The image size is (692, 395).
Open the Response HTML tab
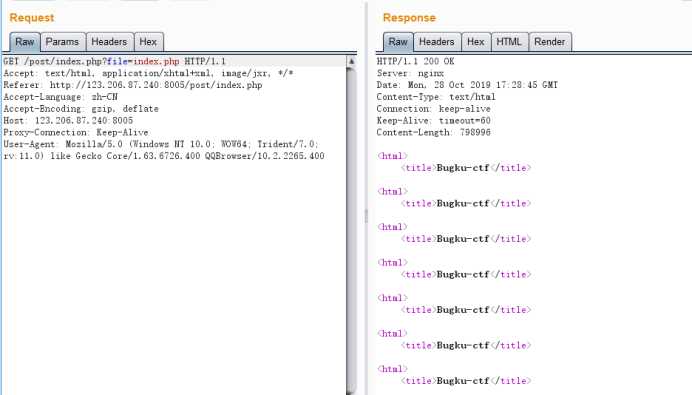509,42
